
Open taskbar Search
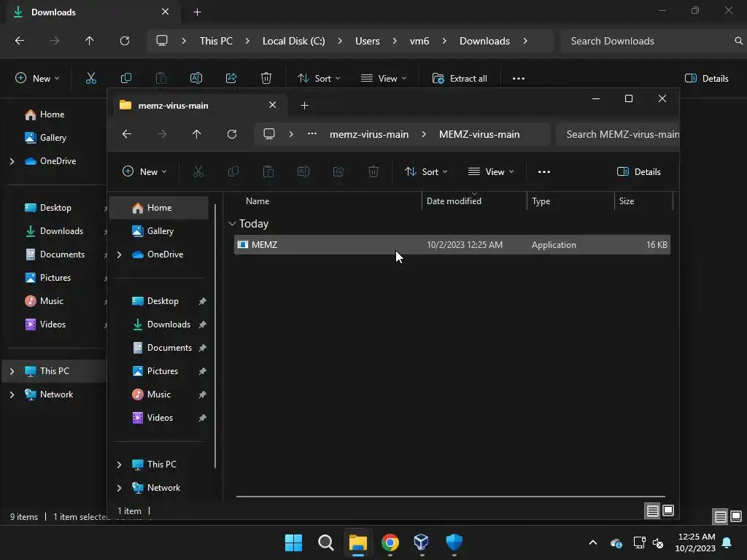coord(326,542)
